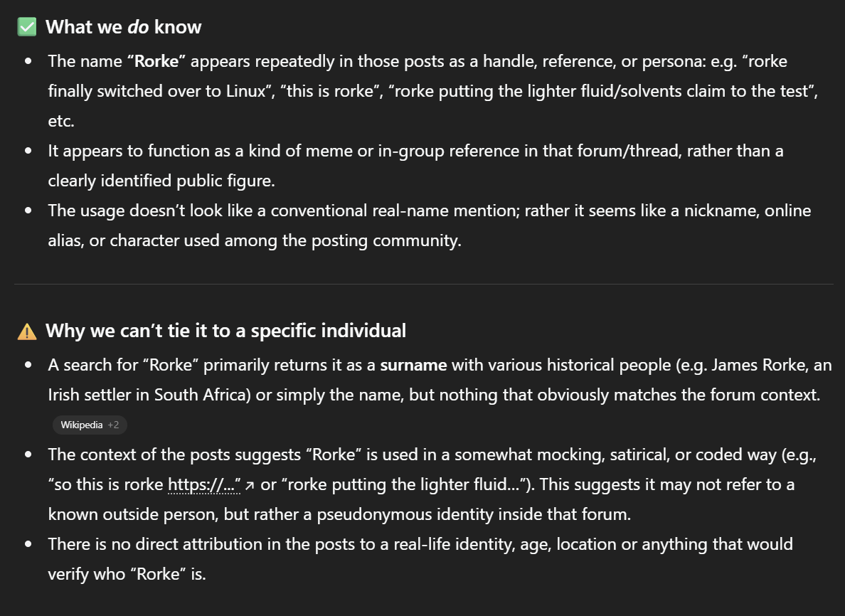Click the 'What we do know' heading
This screenshot has width=845, height=616.
124,27
